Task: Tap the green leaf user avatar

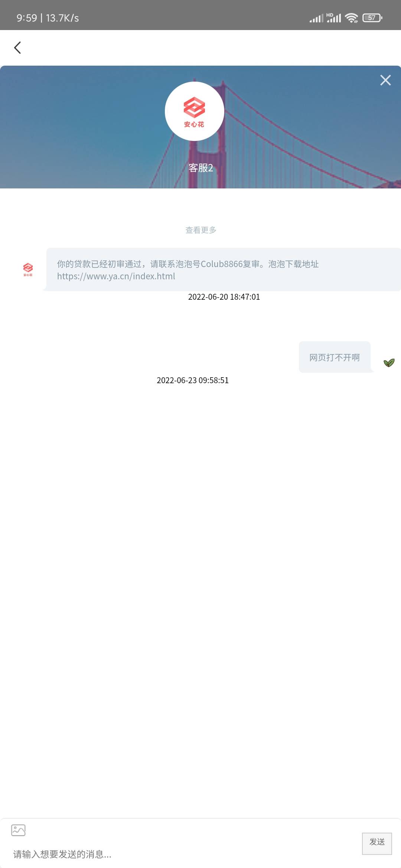Action: point(389,362)
